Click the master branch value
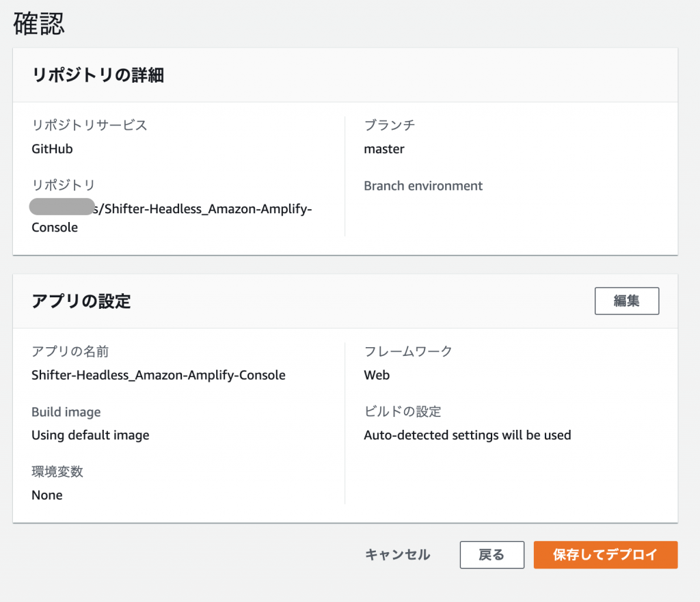700x602 pixels. [384, 148]
